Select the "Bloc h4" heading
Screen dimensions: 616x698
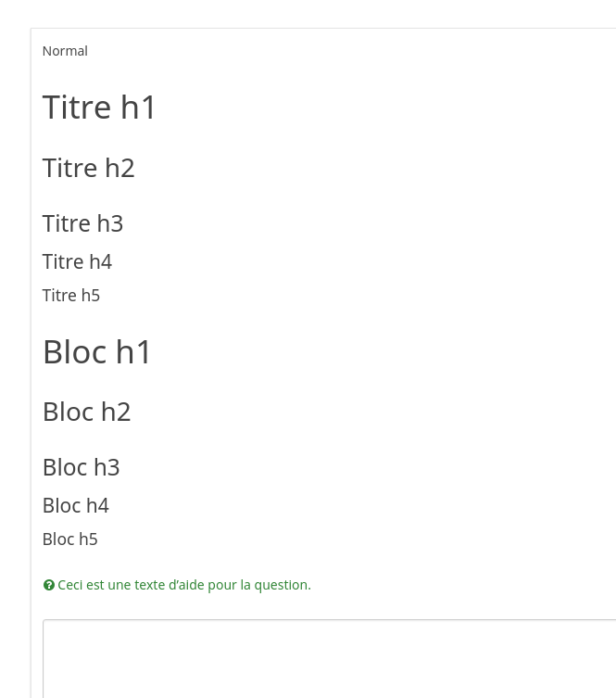pyautogui.click(x=76, y=505)
